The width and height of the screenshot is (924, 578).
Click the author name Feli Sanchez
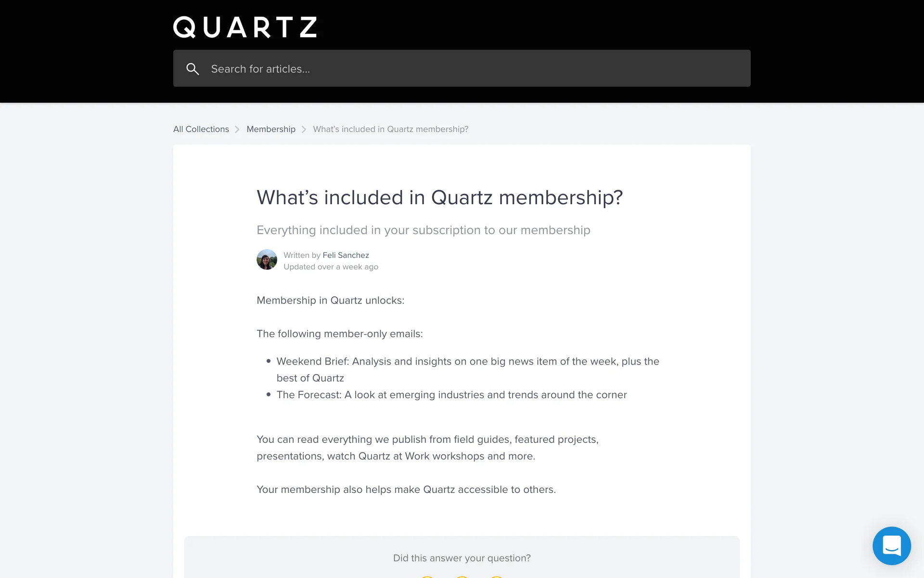[346, 255]
